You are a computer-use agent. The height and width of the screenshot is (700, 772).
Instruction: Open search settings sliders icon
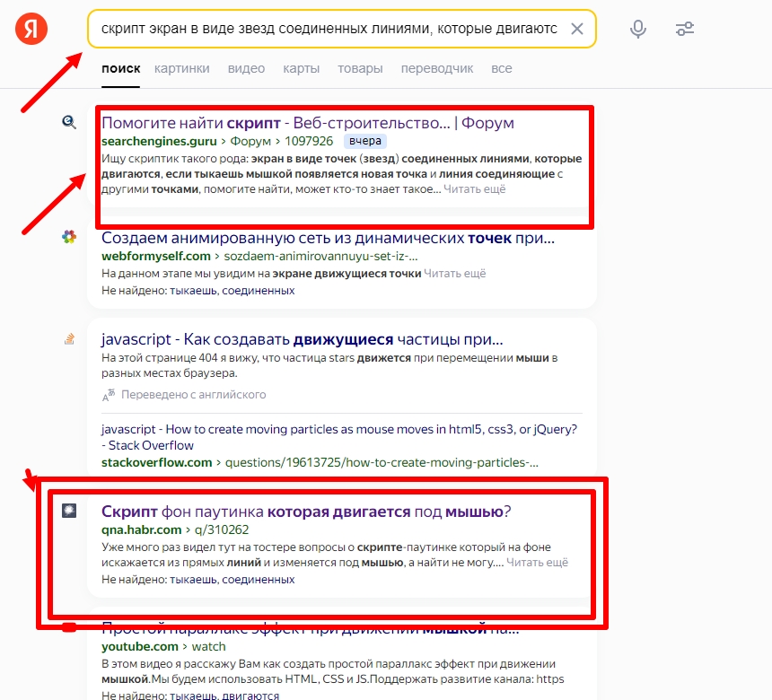pyautogui.click(x=685, y=29)
